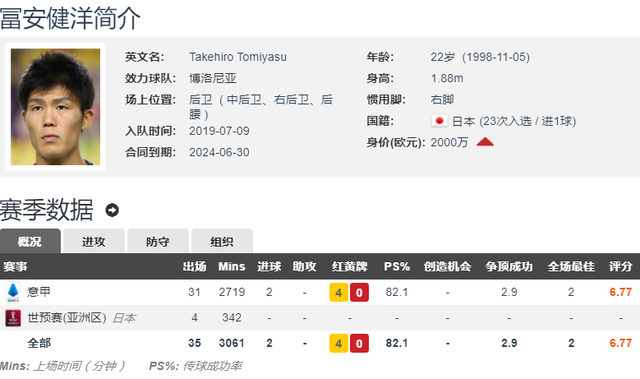
Task: Click the red market value up-arrow
Action: [x=485, y=142]
